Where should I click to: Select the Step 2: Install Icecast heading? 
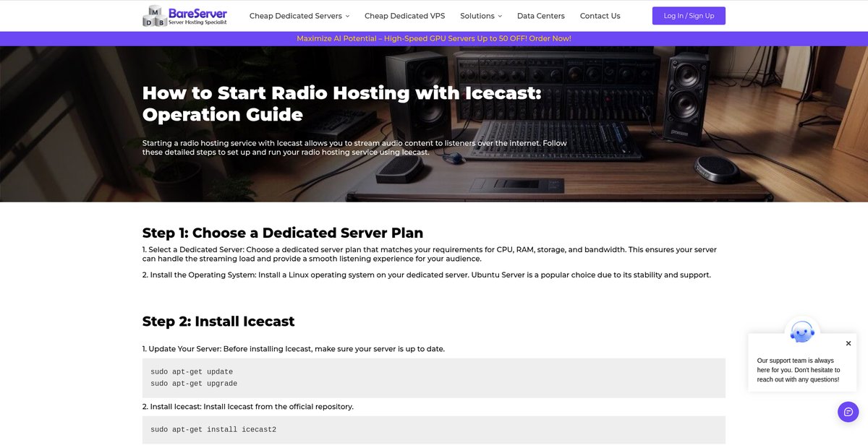[218, 321]
